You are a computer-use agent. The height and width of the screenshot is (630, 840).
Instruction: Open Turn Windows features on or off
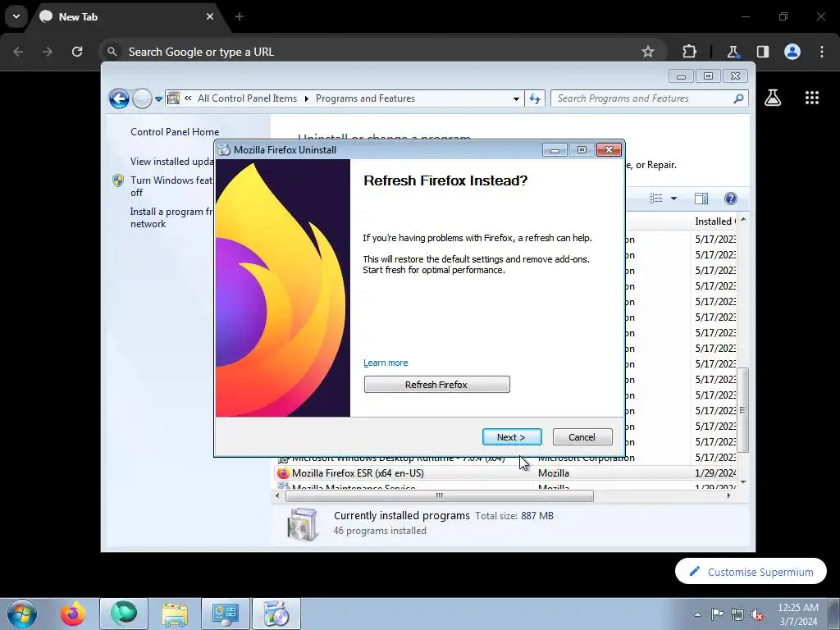point(171,186)
